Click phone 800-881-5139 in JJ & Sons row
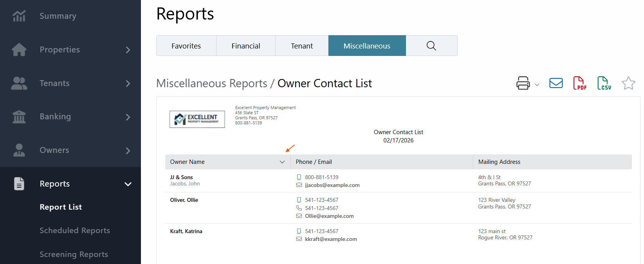This screenshot has width=644, height=264. [x=322, y=177]
